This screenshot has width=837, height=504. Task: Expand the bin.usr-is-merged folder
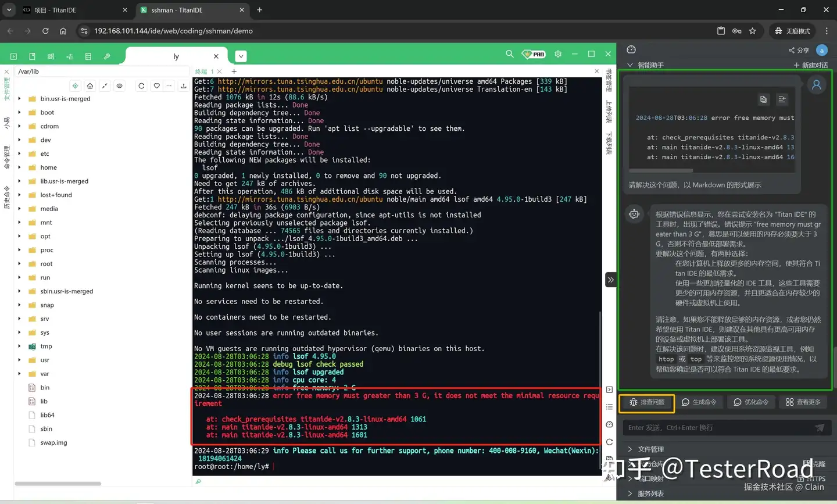point(19,99)
